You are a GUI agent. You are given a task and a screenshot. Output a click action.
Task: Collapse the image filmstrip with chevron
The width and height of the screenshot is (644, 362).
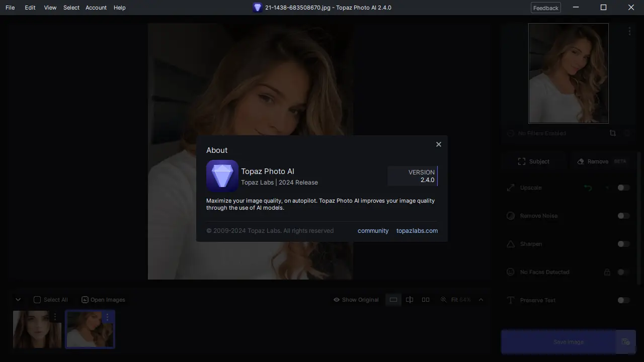[18, 300]
